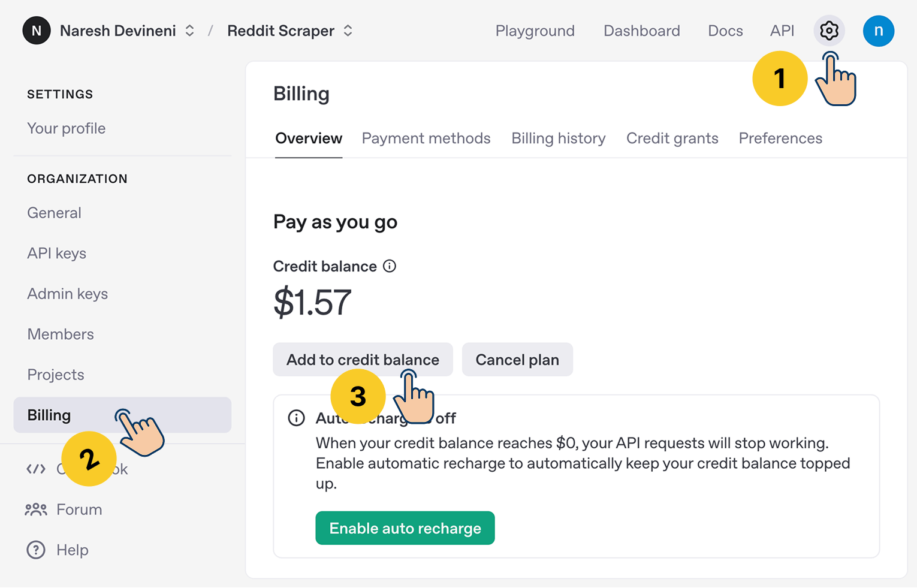Click the Forum people icon
Viewport: 917px width, 588px height.
(x=36, y=509)
